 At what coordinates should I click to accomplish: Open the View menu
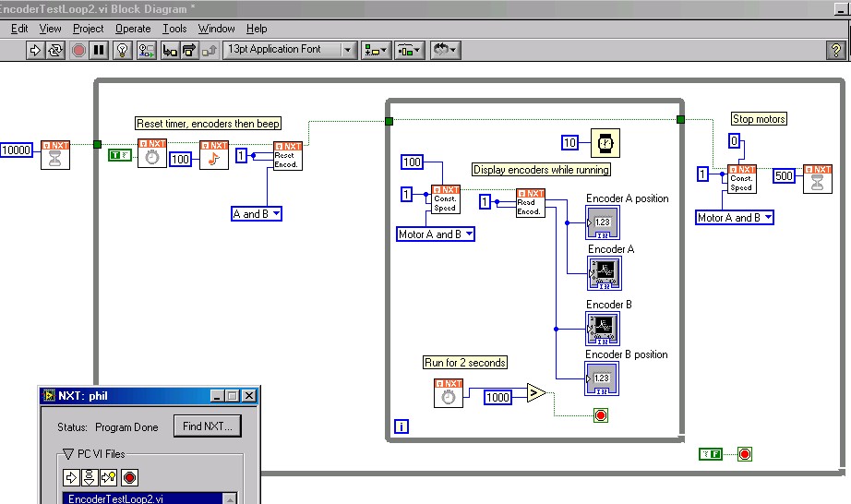50,29
